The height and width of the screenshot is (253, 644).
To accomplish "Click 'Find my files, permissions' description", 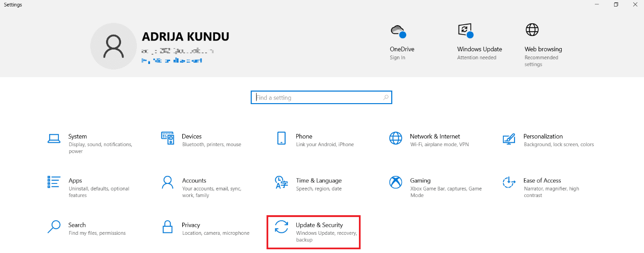I will (x=97, y=233).
